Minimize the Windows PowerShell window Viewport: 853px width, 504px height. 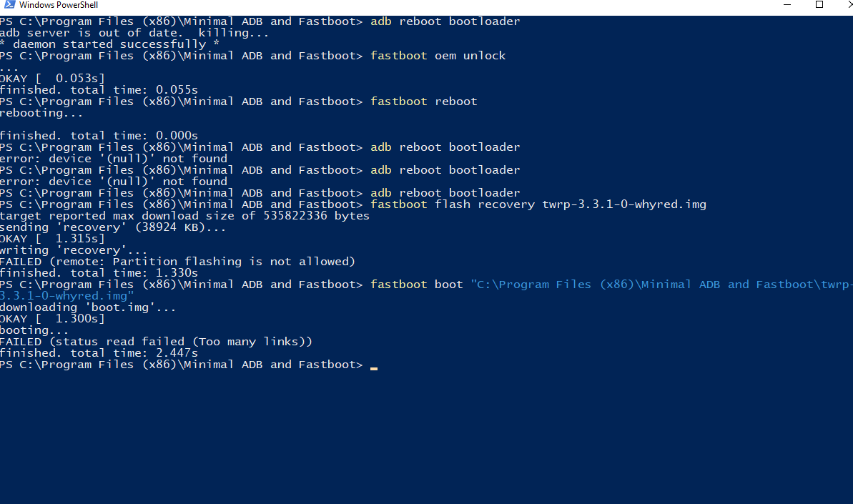pos(787,5)
